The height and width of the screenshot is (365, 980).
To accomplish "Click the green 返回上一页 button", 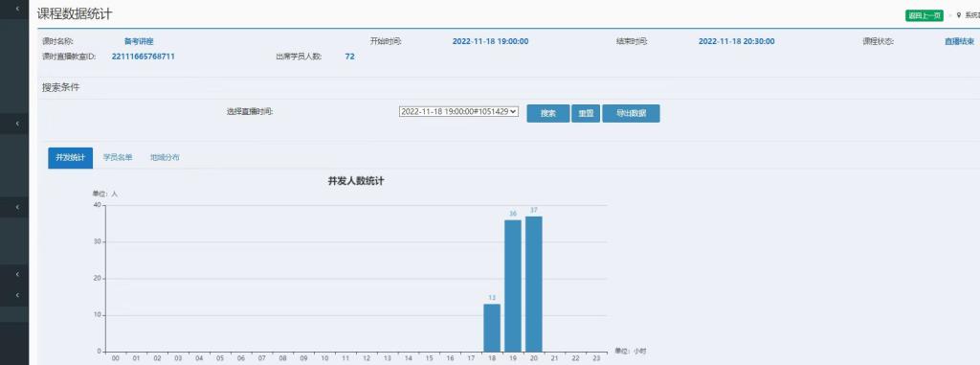I will [x=924, y=15].
